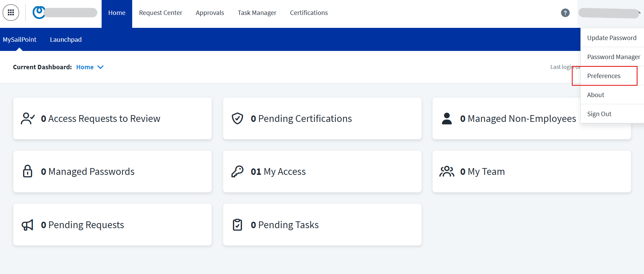Screen dimensions: 644x274
Task: Open the help question mark icon
Action: (565, 13)
